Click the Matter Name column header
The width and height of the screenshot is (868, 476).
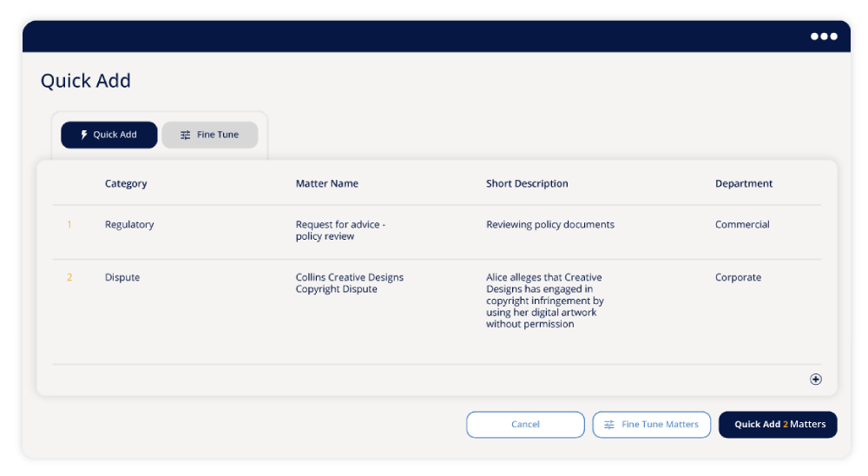click(326, 184)
